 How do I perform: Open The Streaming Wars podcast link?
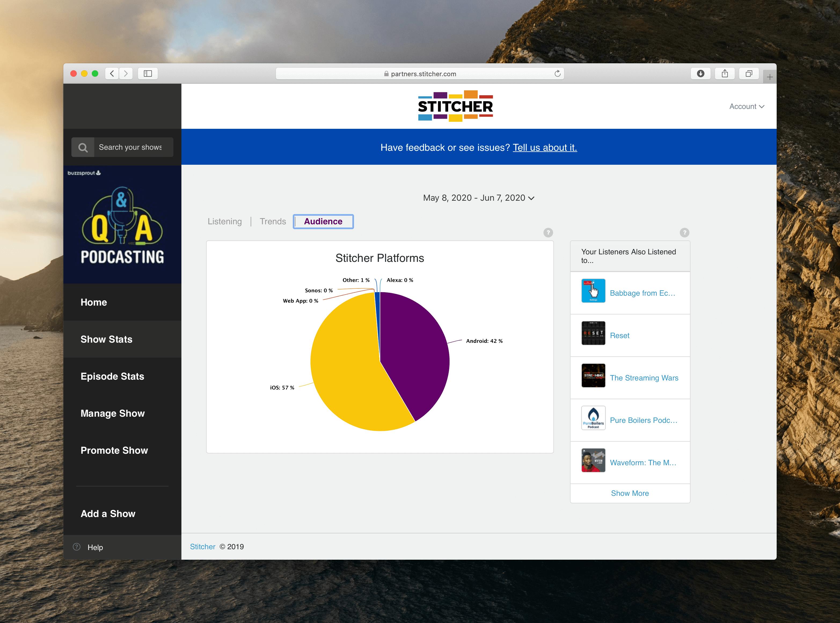[x=644, y=378]
